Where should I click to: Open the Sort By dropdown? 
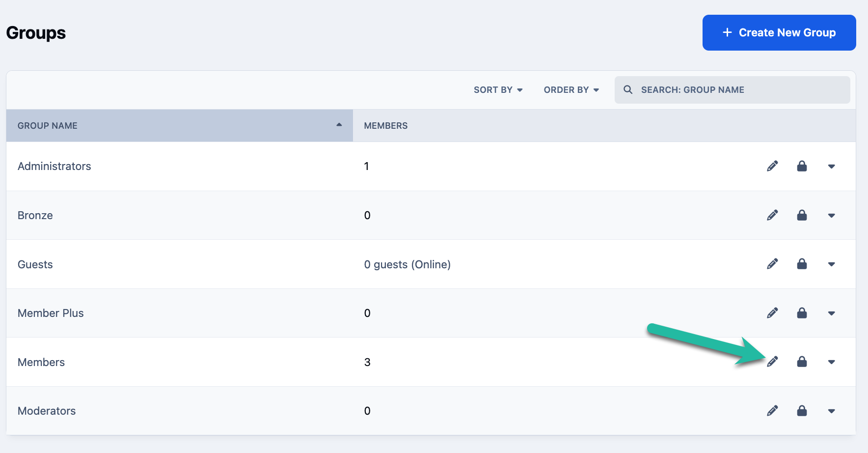(498, 90)
